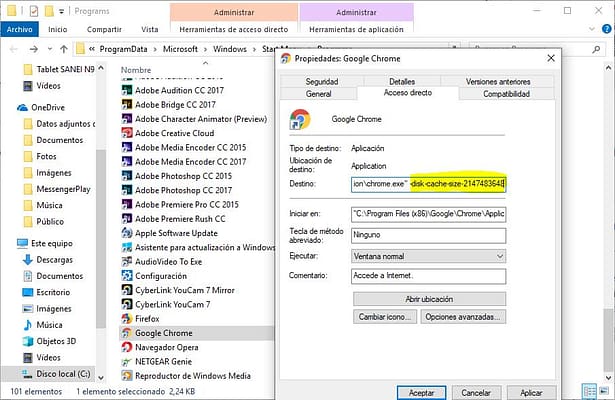Switch to the Compartir ribbon tab
Viewport: 615px width, 400px height.
(x=104, y=29)
